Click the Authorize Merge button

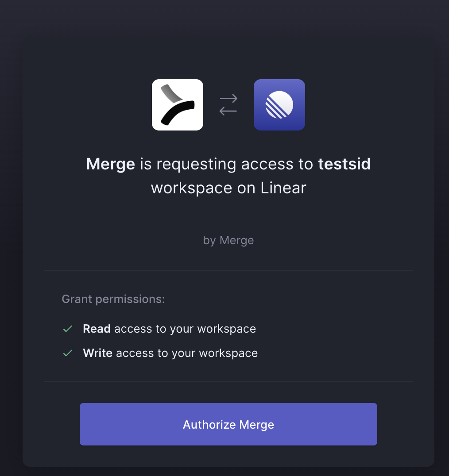click(228, 424)
